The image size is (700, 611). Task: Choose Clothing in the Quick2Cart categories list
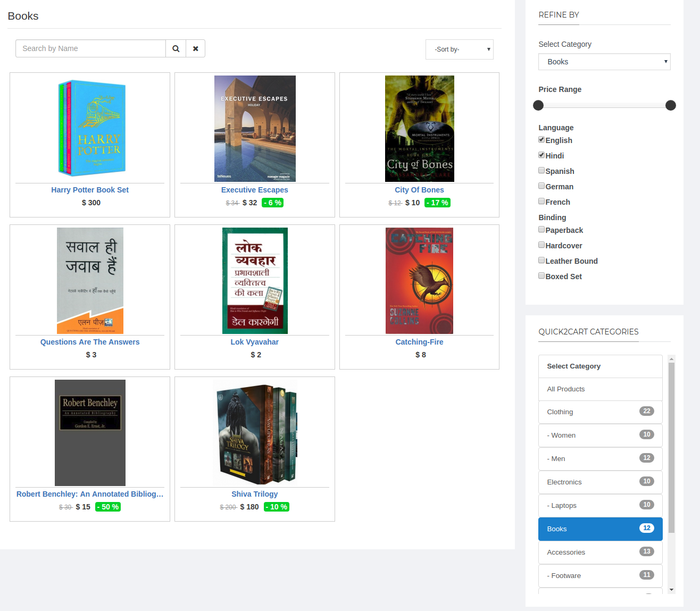600,412
